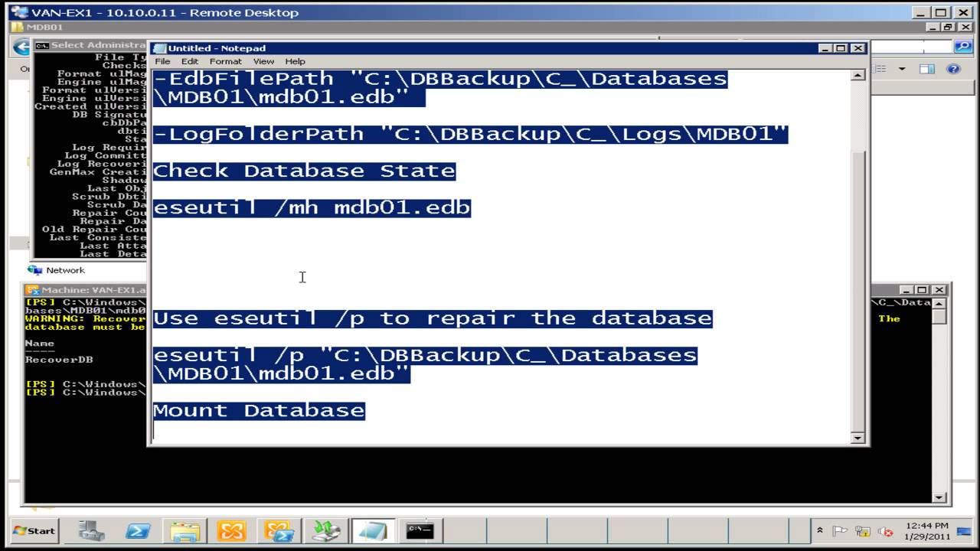
Task: Click the Explorer window back arrow button
Action: tap(21, 47)
